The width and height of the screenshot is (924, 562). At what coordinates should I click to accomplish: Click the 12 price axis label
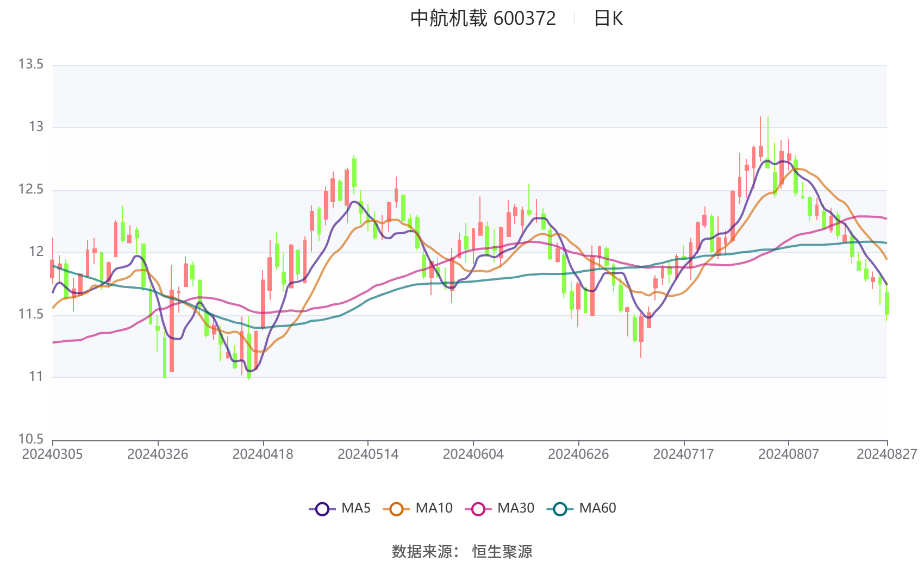click(x=36, y=252)
